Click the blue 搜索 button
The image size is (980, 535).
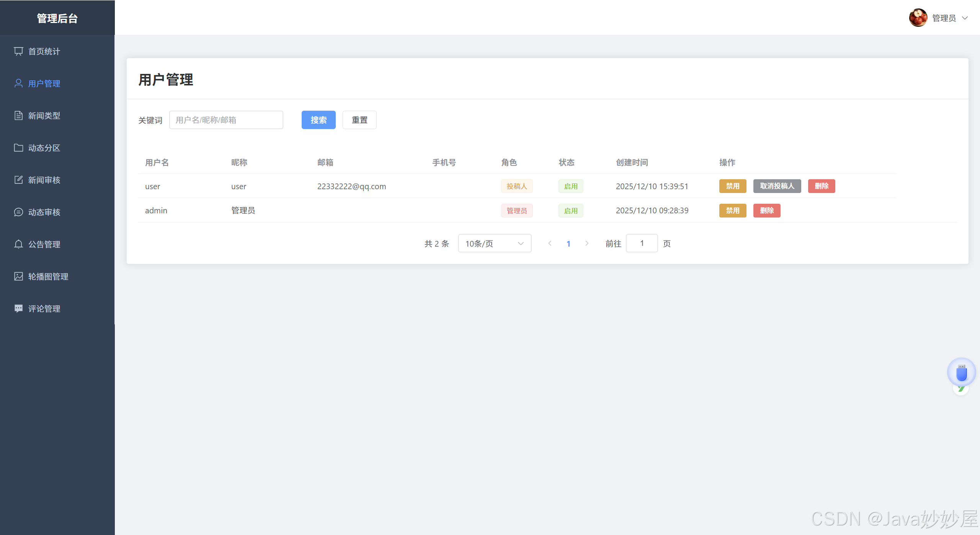(x=318, y=120)
